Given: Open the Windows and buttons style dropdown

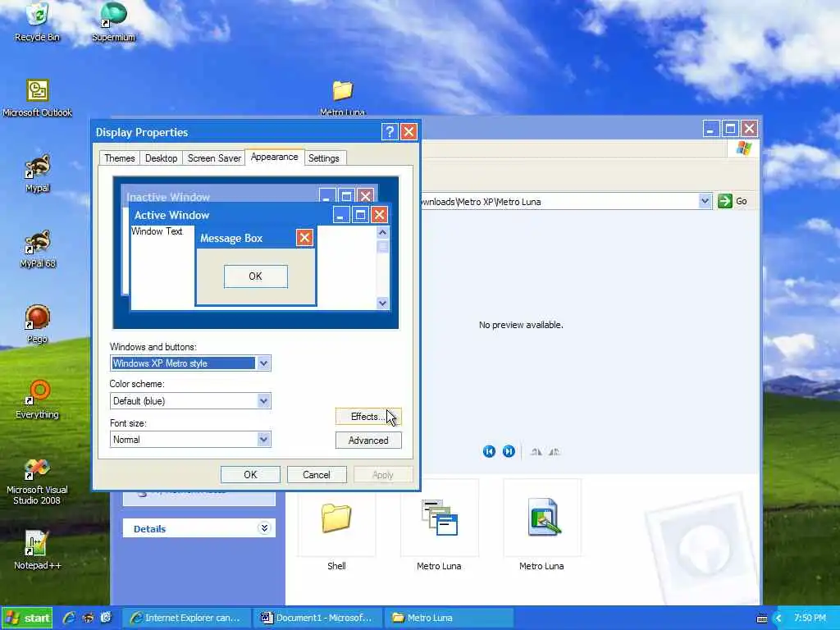Looking at the screenshot, I should [x=263, y=363].
